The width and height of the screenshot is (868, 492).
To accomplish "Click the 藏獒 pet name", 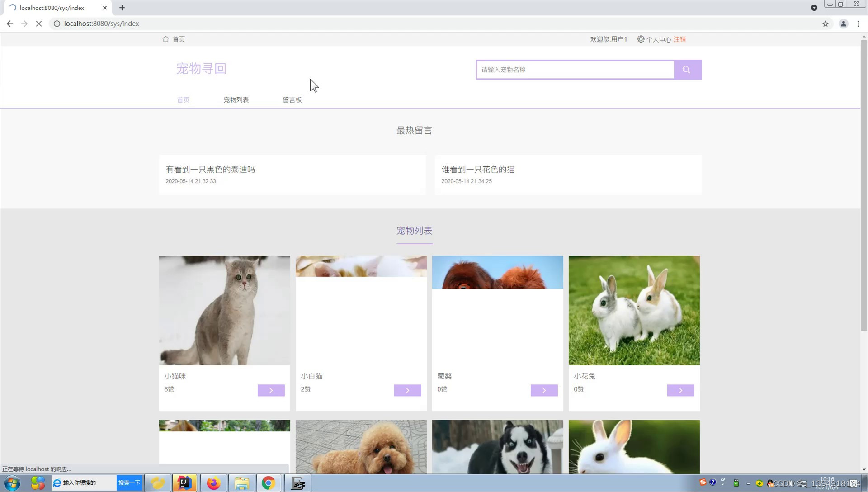I will click(x=444, y=376).
